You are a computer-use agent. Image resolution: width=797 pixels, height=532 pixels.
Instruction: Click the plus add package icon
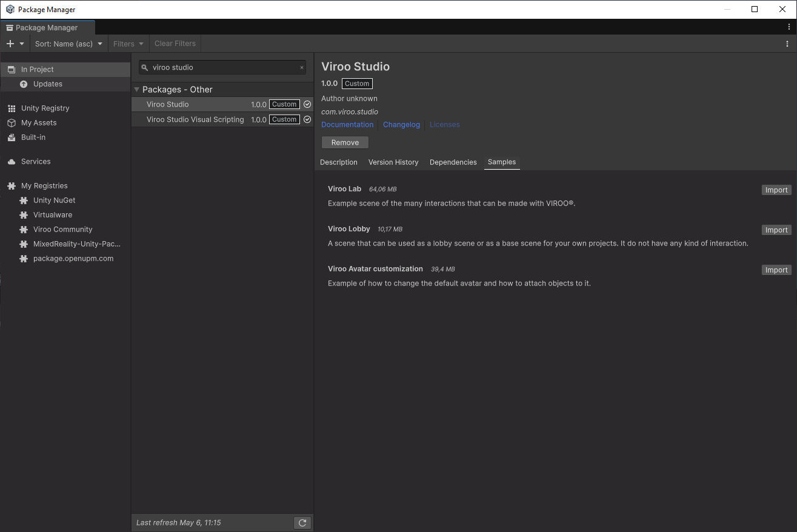click(10, 44)
